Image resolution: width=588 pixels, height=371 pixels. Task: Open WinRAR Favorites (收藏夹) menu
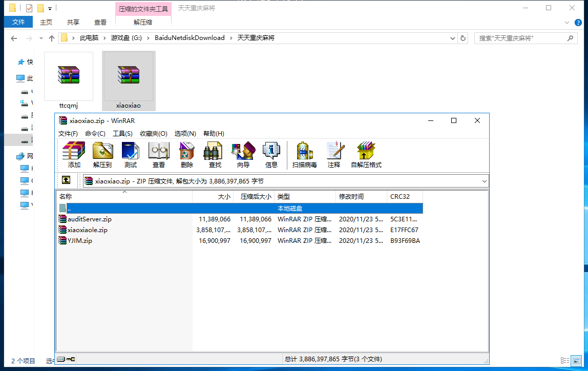click(x=153, y=134)
